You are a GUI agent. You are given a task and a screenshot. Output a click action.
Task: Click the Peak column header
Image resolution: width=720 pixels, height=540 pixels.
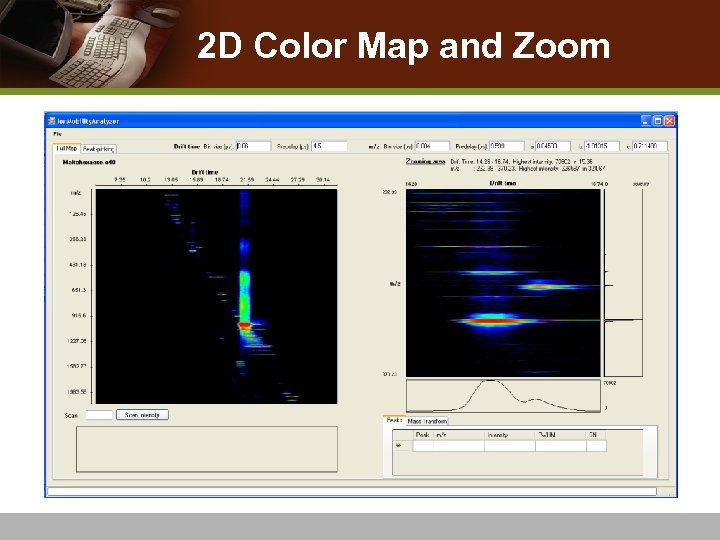[423, 434]
